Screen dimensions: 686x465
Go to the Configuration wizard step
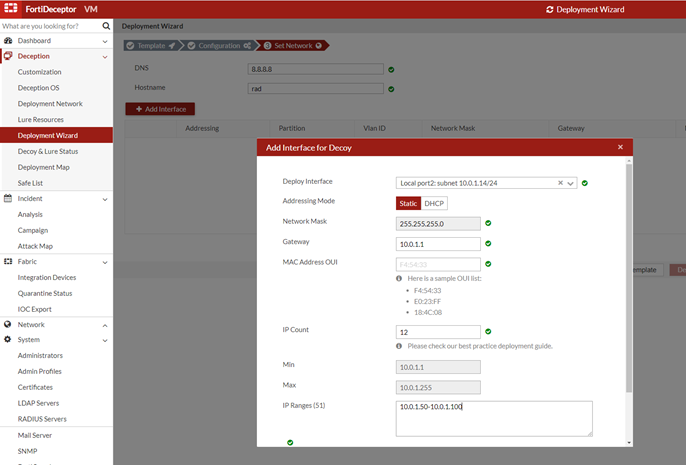(x=220, y=45)
